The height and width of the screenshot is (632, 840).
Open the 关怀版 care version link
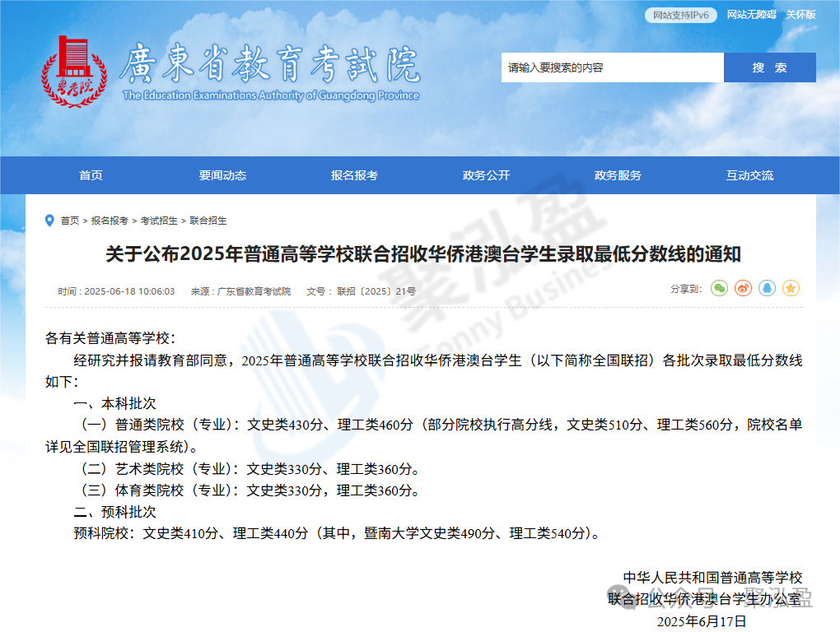tap(799, 15)
